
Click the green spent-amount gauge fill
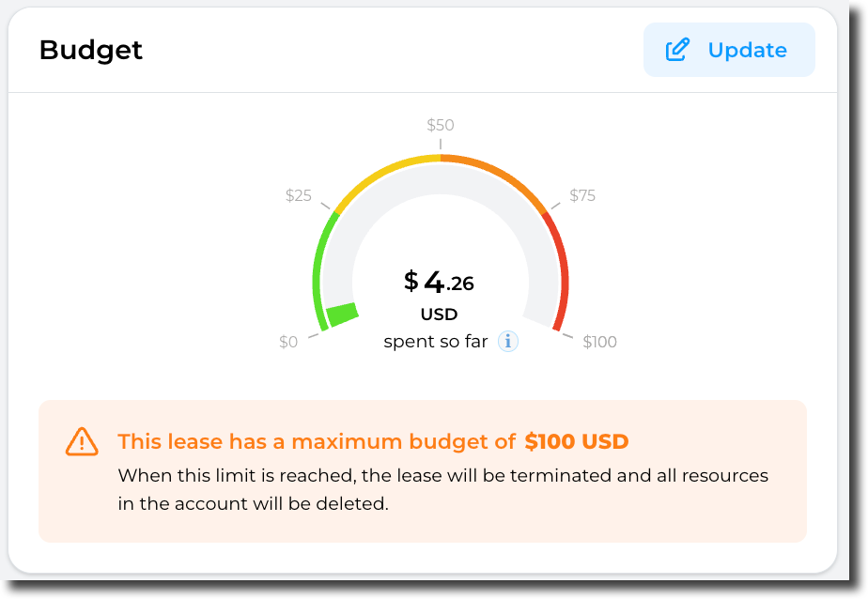tap(342, 314)
